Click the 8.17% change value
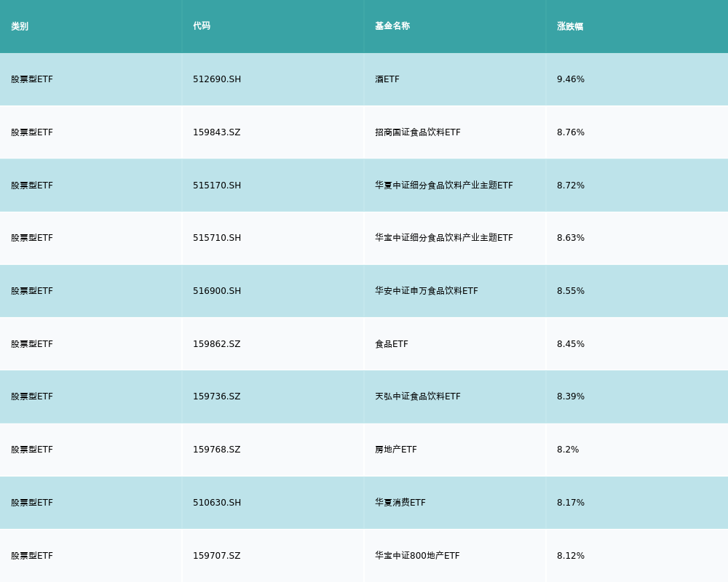This screenshot has width=728, height=582. point(571,503)
